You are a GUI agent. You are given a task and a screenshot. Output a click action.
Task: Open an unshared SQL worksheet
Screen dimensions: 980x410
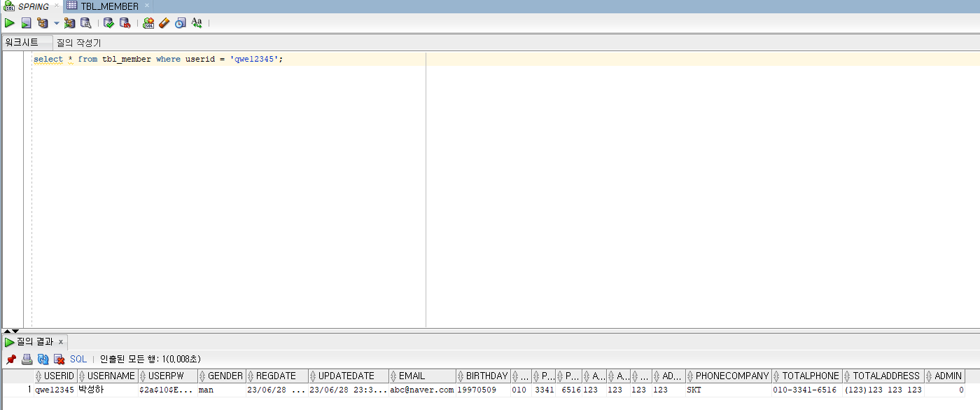(148, 23)
